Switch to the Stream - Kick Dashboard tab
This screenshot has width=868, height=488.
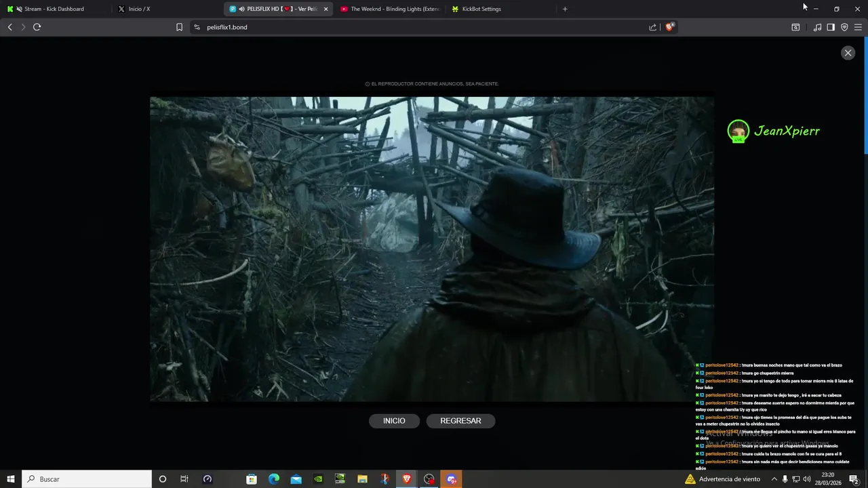[x=56, y=9]
